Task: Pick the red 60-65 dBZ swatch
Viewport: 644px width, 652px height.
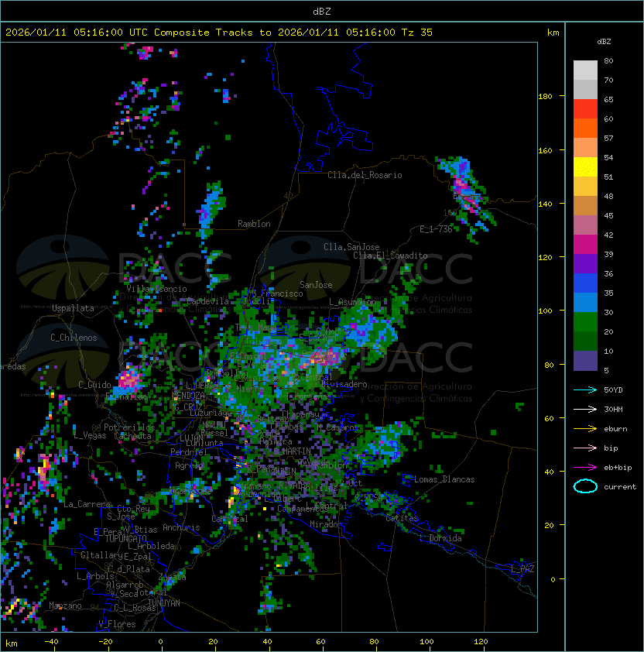Action: [585, 109]
